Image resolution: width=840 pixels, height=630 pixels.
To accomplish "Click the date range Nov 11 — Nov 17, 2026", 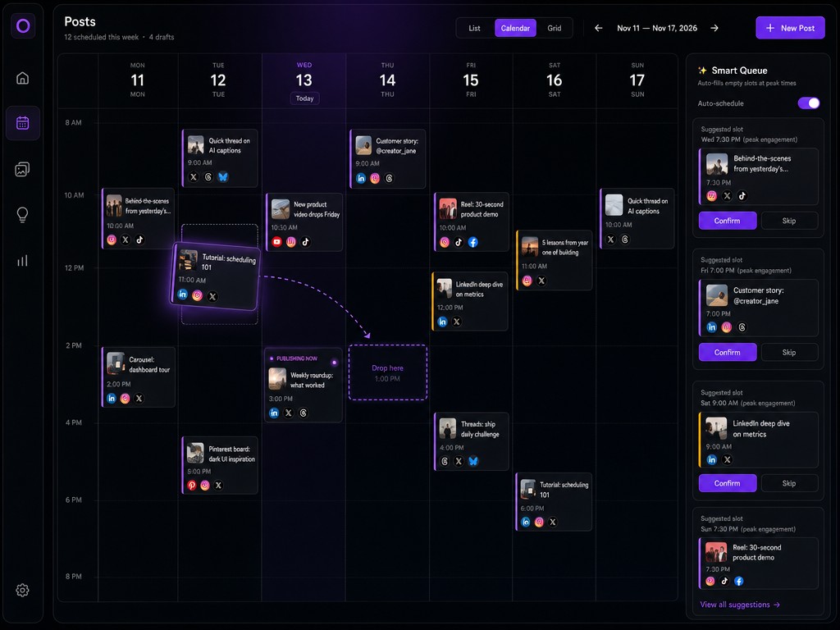I will click(657, 28).
